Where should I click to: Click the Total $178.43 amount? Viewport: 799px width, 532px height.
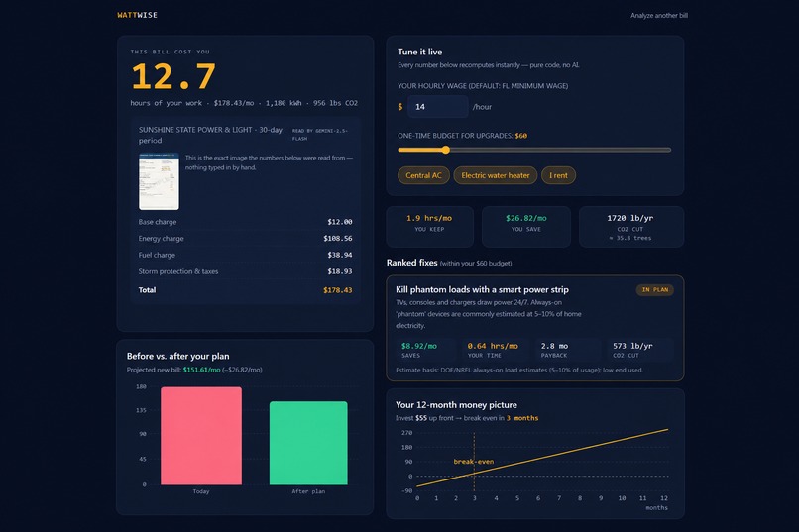tap(338, 290)
